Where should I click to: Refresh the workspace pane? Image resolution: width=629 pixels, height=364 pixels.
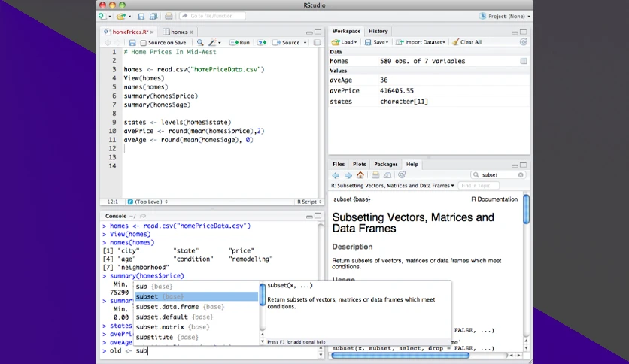coord(523,42)
